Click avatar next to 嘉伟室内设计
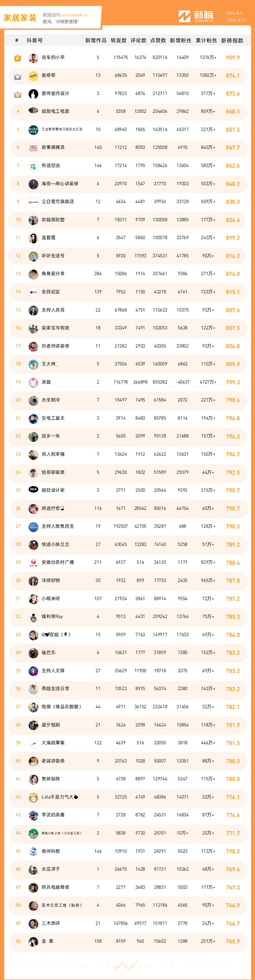The height and width of the screenshot is (980, 255). (34, 94)
